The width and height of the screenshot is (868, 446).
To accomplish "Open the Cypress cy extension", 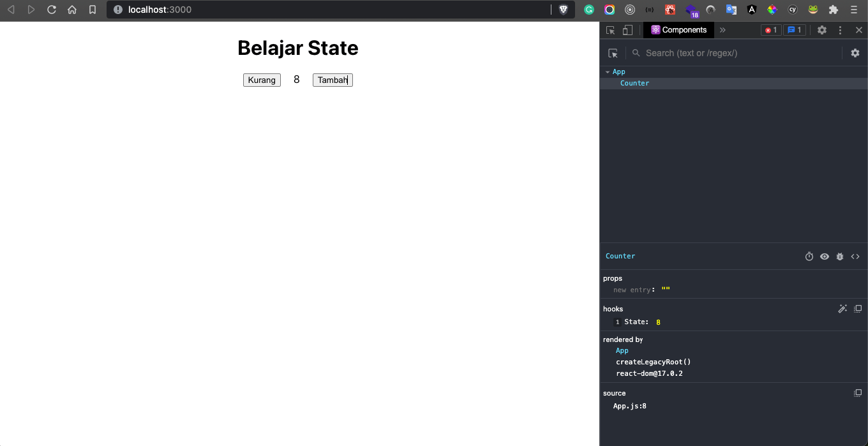I will (x=793, y=10).
